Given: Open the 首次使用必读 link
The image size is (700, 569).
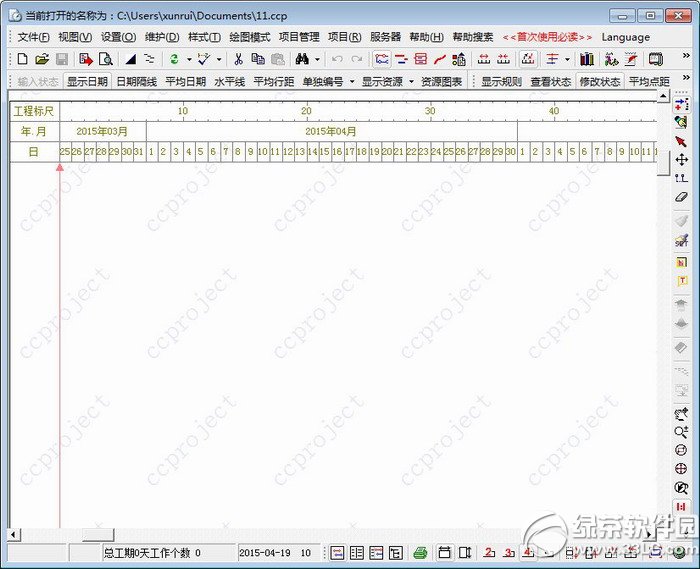Looking at the screenshot, I should [x=547, y=37].
